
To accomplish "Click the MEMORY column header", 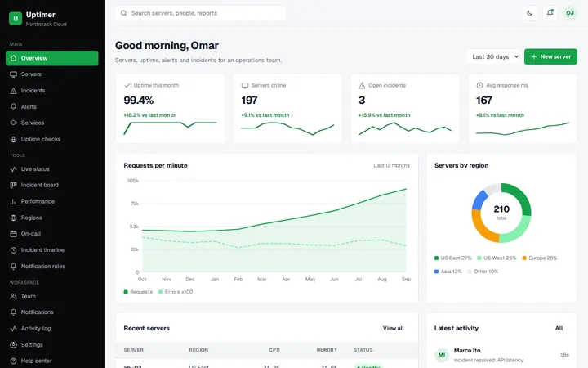I will tap(327, 350).
